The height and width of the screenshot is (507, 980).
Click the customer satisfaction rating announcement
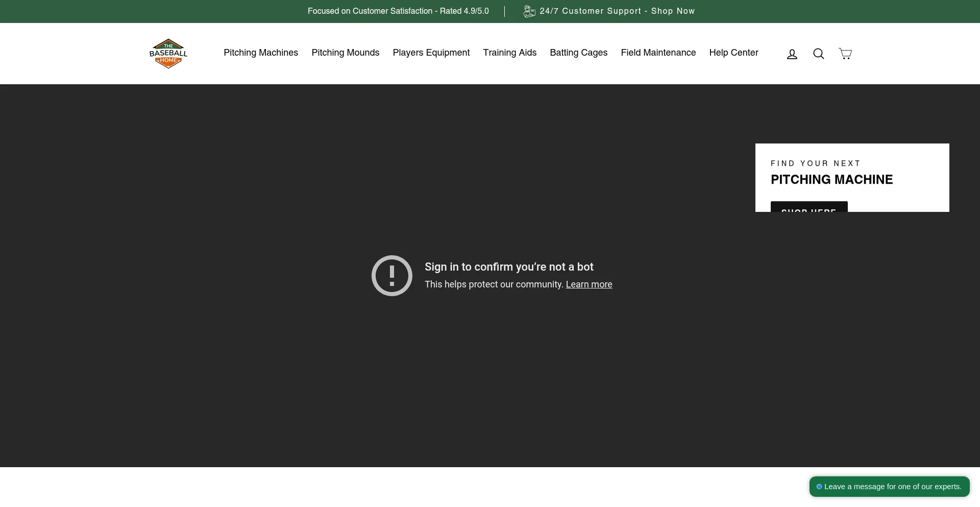coord(398,11)
